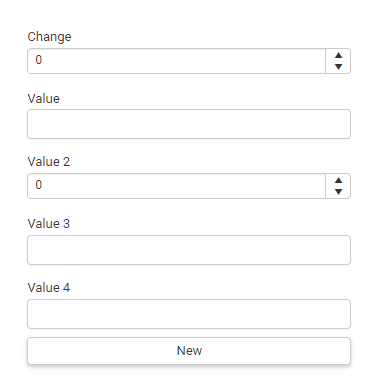This screenshot has height=389, width=387.
Task: Decrease Change value with down arrow
Action: click(338, 67)
